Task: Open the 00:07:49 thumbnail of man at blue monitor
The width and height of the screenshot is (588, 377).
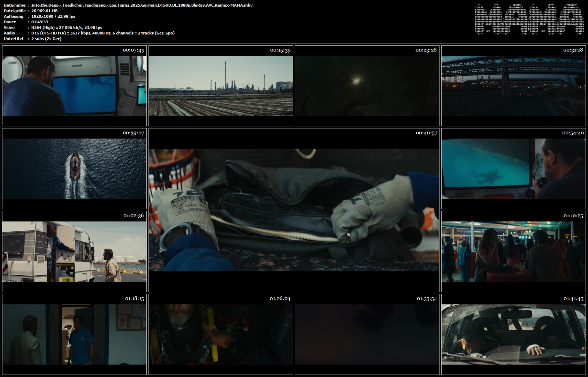Action: click(x=74, y=86)
